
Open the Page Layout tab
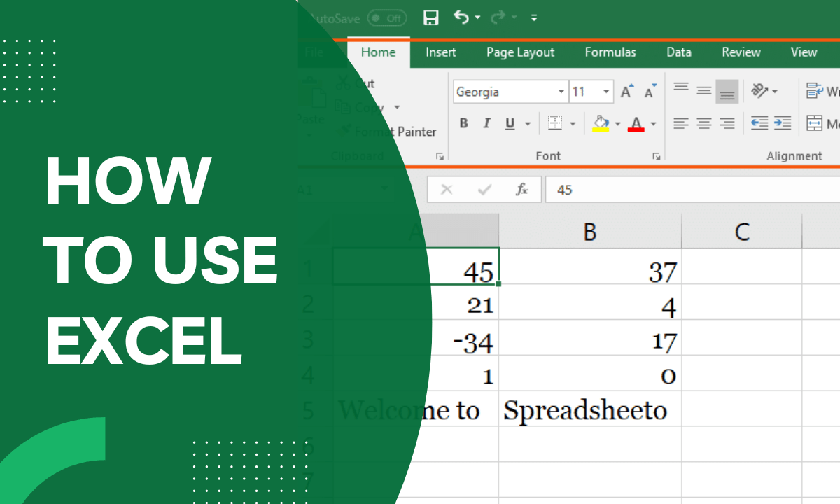pos(520,52)
